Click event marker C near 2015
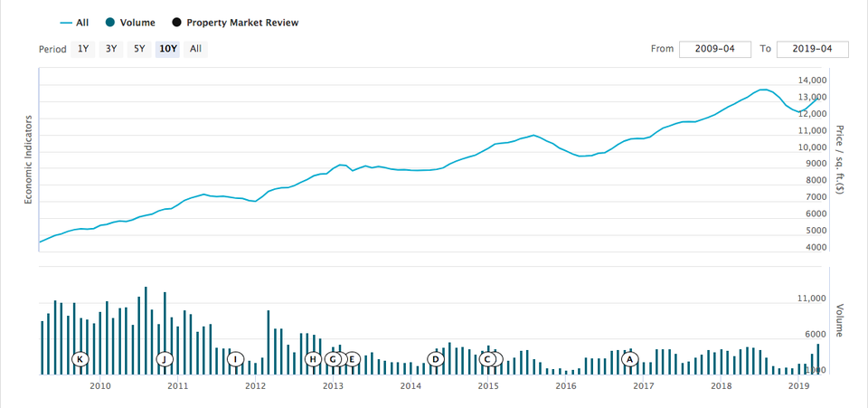The height and width of the screenshot is (408, 868). click(x=488, y=359)
